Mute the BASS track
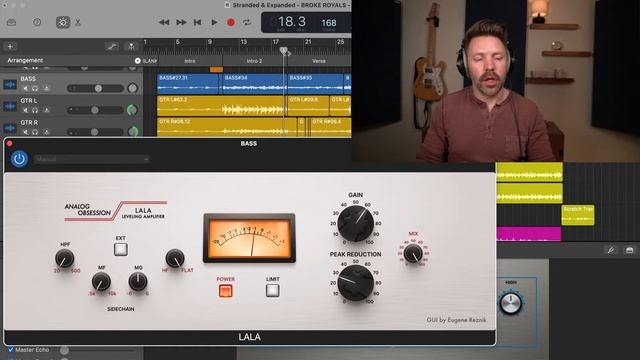640x360 pixels. 25,89
